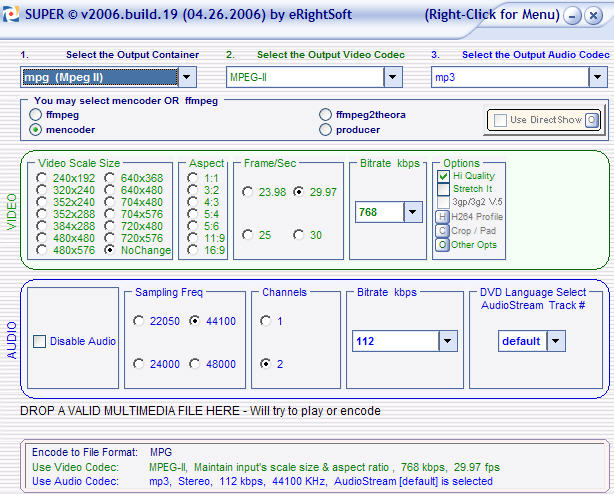614x495 pixels.
Task: Pick 22050 audio sampling frequency
Action: pos(139,321)
